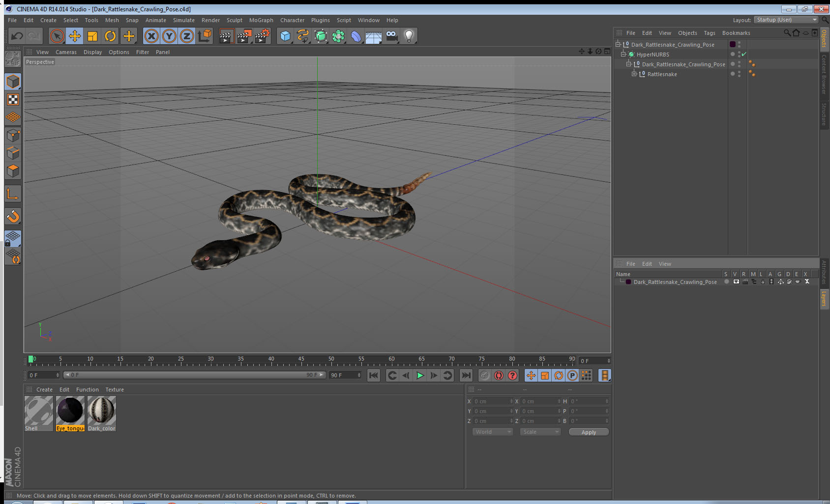Toggle the Snap magnet icon

tap(13, 216)
